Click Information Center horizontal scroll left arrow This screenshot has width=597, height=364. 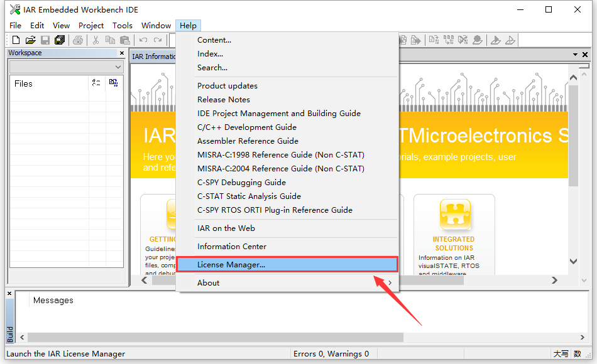(145, 281)
